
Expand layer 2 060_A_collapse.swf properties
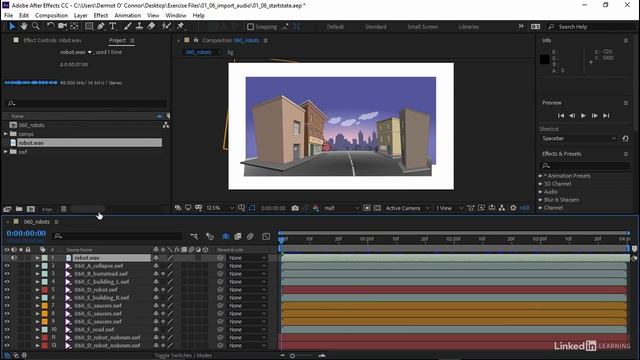[37, 266]
